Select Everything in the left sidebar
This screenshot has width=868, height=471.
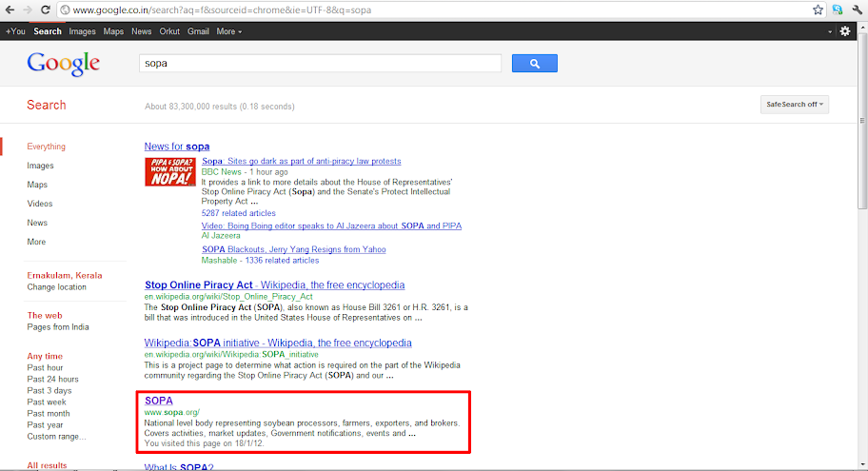[46, 147]
